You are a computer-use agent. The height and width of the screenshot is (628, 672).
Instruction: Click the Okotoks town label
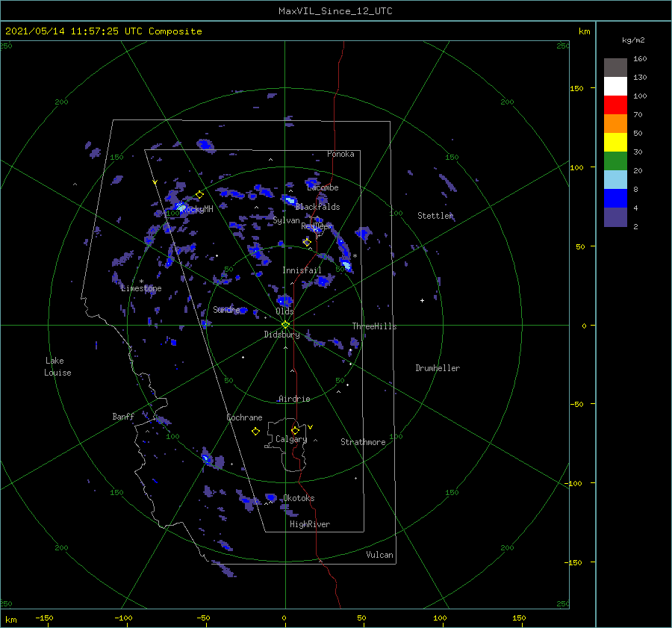tap(299, 498)
